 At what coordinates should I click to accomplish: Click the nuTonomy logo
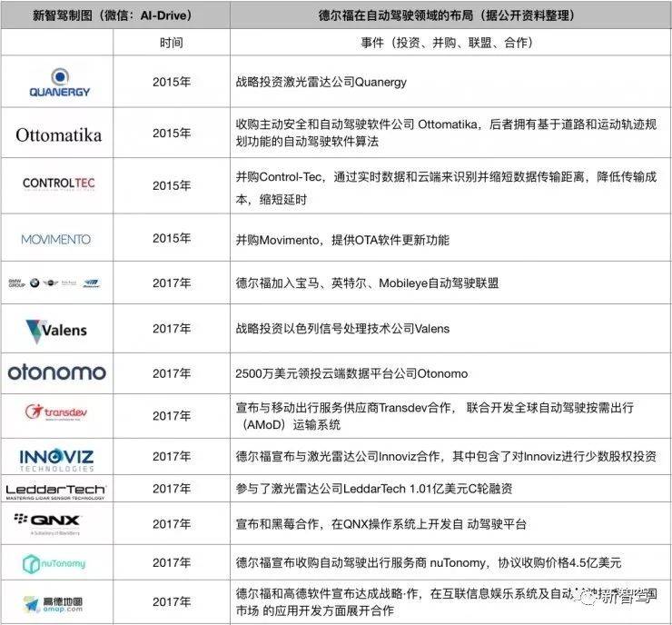(54, 564)
